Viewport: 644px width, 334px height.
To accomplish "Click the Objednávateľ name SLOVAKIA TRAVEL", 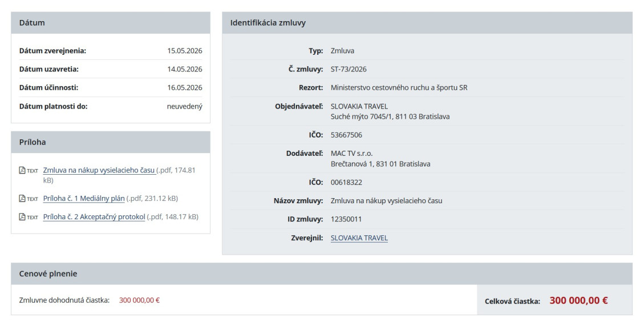I will click(x=359, y=106).
